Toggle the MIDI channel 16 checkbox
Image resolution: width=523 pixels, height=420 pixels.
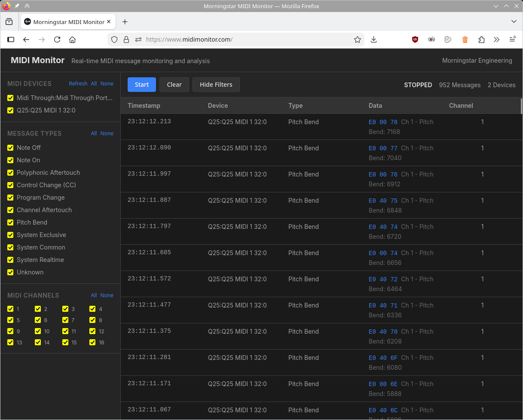click(x=92, y=342)
